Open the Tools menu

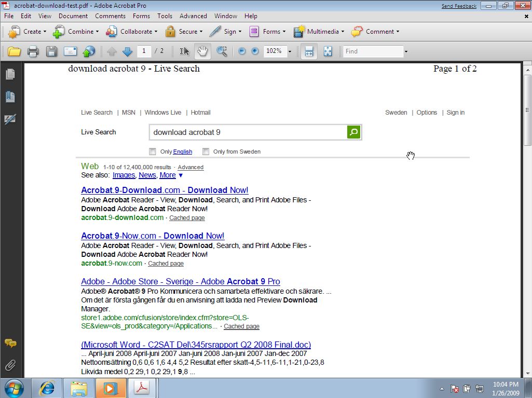tap(165, 16)
